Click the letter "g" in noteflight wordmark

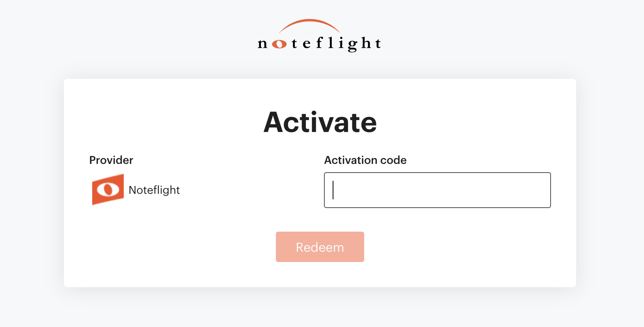point(353,45)
